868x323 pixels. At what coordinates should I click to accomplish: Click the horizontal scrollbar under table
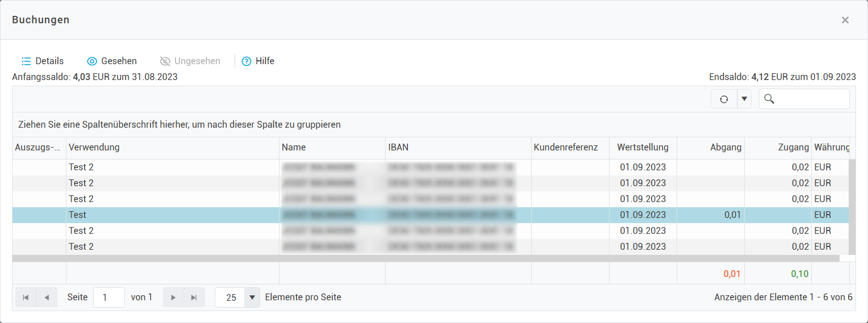tap(425, 258)
